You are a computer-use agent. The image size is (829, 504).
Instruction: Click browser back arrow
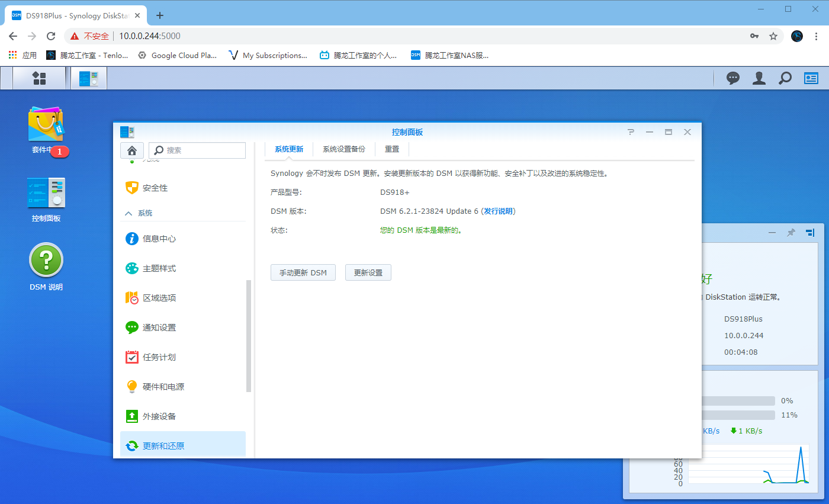13,36
